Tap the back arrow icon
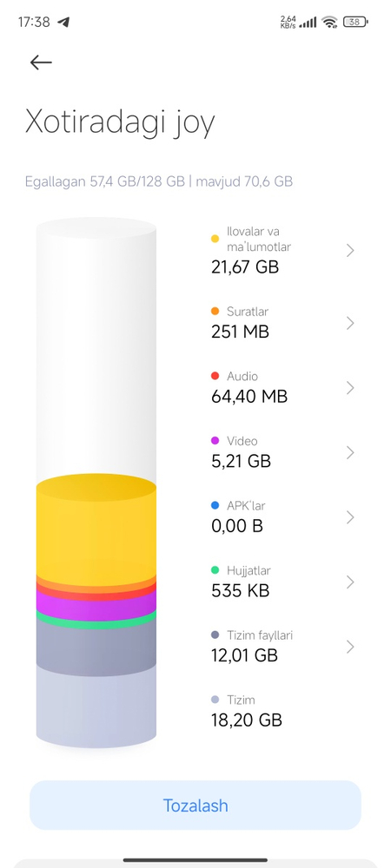This screenshot has height=868, width=391. click(41, 62)
